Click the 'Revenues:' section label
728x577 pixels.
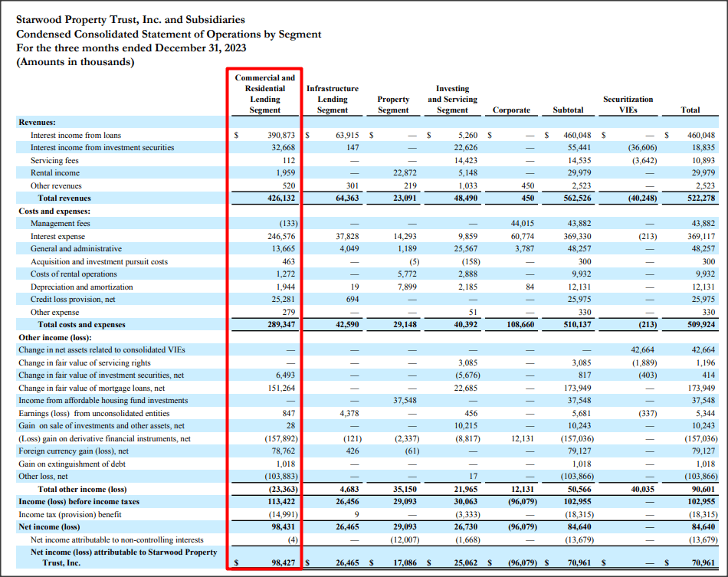[37, 123]
